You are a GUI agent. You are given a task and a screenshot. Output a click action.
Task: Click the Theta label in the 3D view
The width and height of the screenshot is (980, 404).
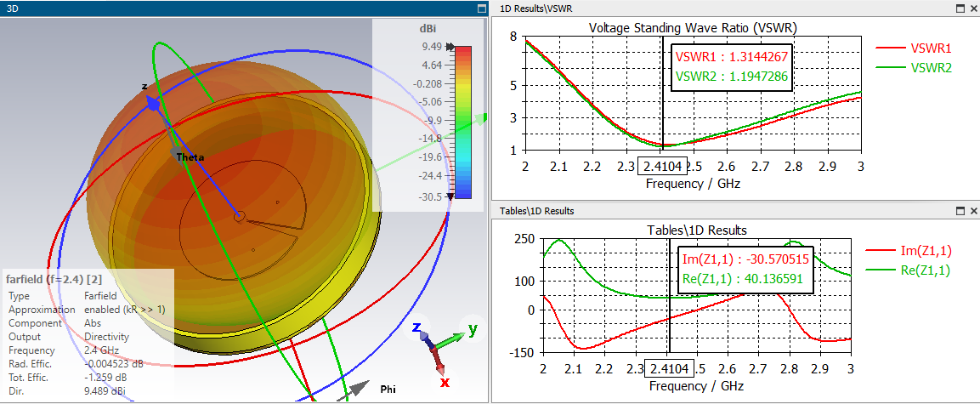pyautogui.click(x=190, y=157)
